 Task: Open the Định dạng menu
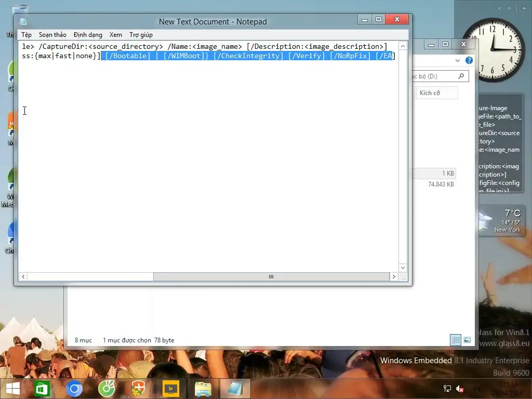click(x=88, y=35)
